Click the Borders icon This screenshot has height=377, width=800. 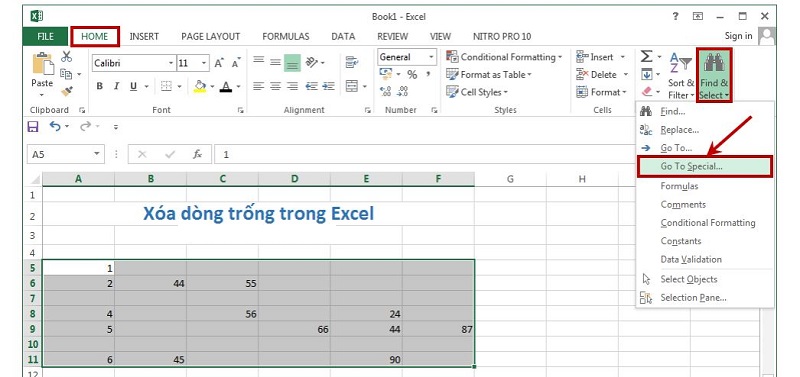166,86
